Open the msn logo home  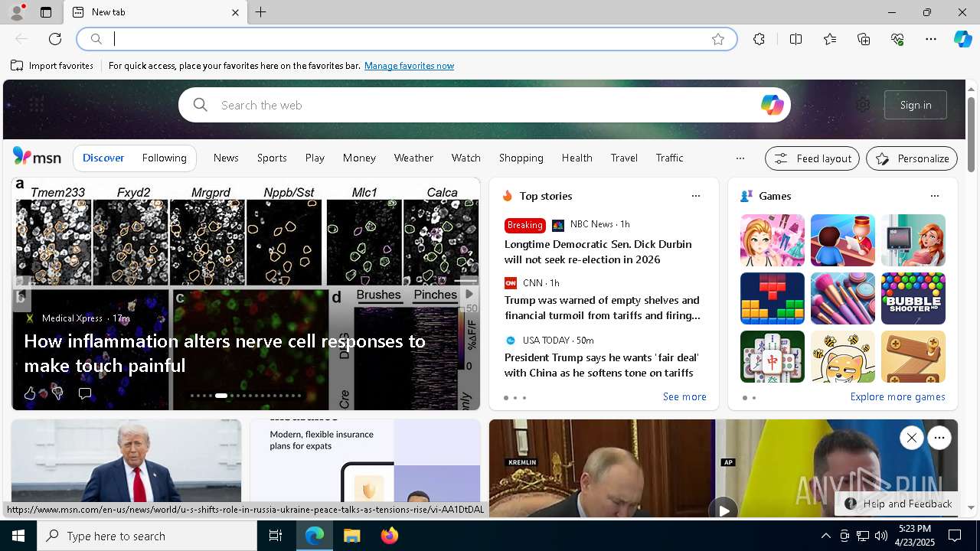click(x=37, y=157)
